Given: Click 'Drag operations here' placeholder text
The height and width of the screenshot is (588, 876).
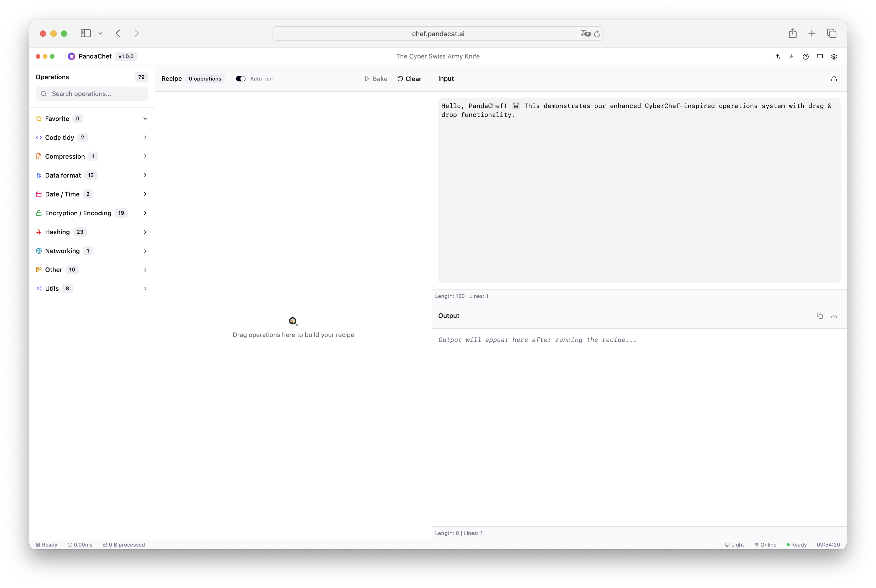Looking at the screenshot, I should 293,335.
